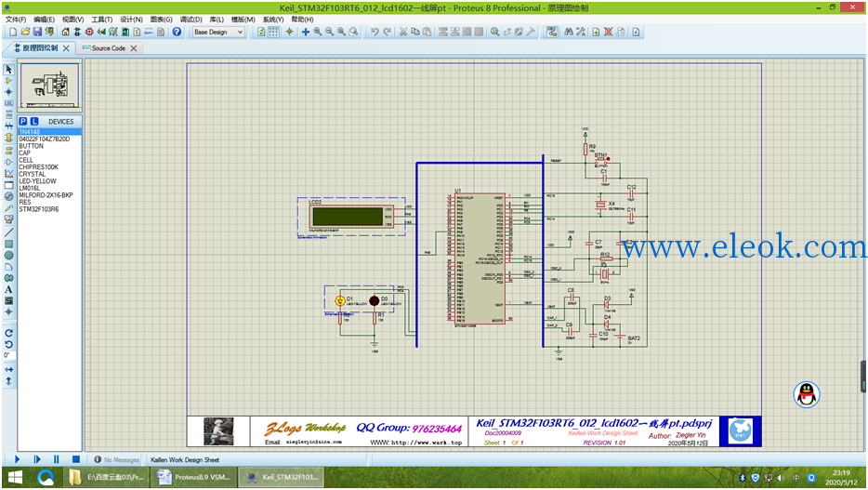
Task: Zoom out on the schematic
Action: tap(329, 33)
